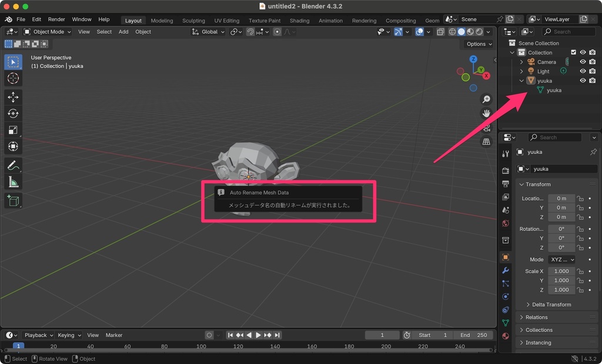The image size is (602, 364).
Task: Open the Render menu in the header
Action: [x=56, y=19]
